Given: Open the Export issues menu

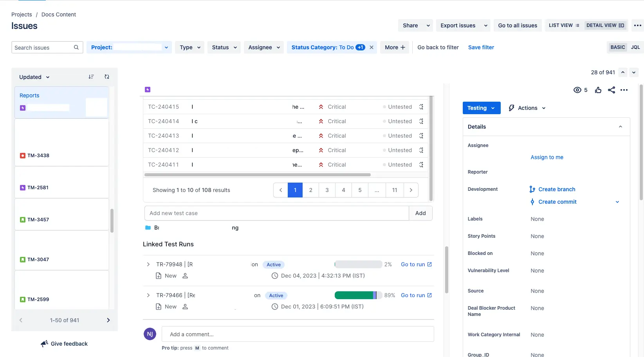Looking at the screenshot, I should coord(464,25).
